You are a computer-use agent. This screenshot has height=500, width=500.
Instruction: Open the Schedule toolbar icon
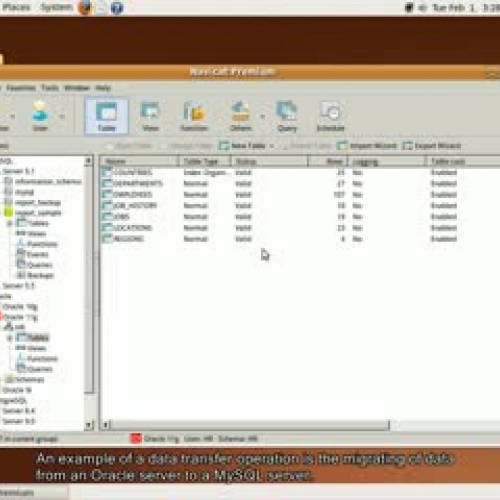click(330, 117)
